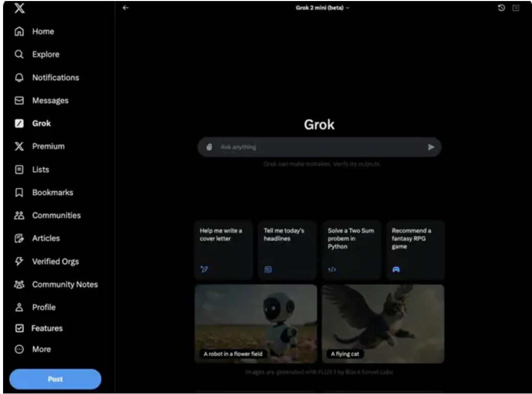The image size is (532, 394).
Task: Click the Messages envelope icon
Action: coord(19,101)
